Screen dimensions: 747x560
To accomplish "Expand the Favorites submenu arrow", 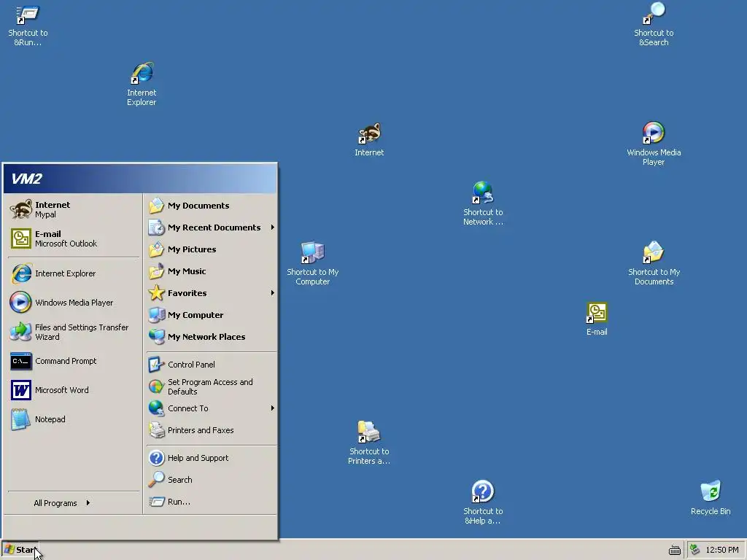I will pyautogui.click(x=273, y=293).
